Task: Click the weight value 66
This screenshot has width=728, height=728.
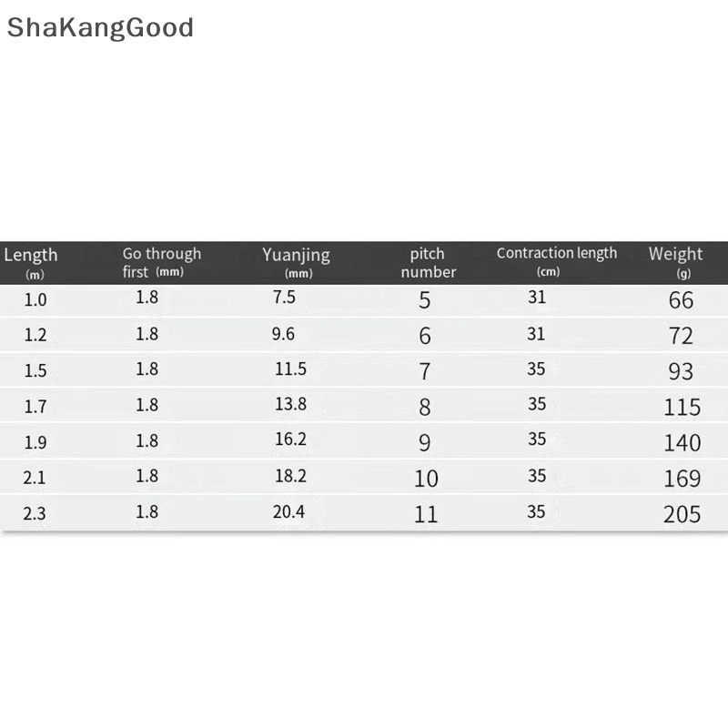Action: tap(681, 300)
